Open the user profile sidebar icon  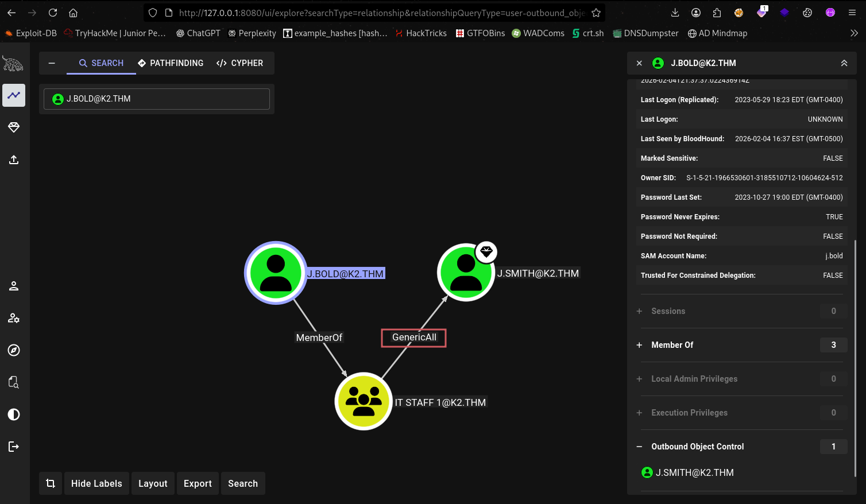pos(14,286)
